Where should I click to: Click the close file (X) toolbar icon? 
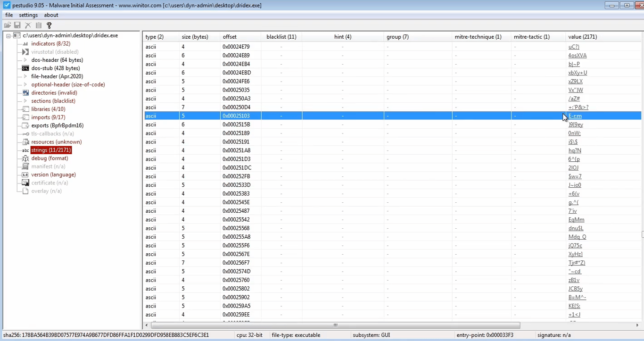[x=28, y=25]
